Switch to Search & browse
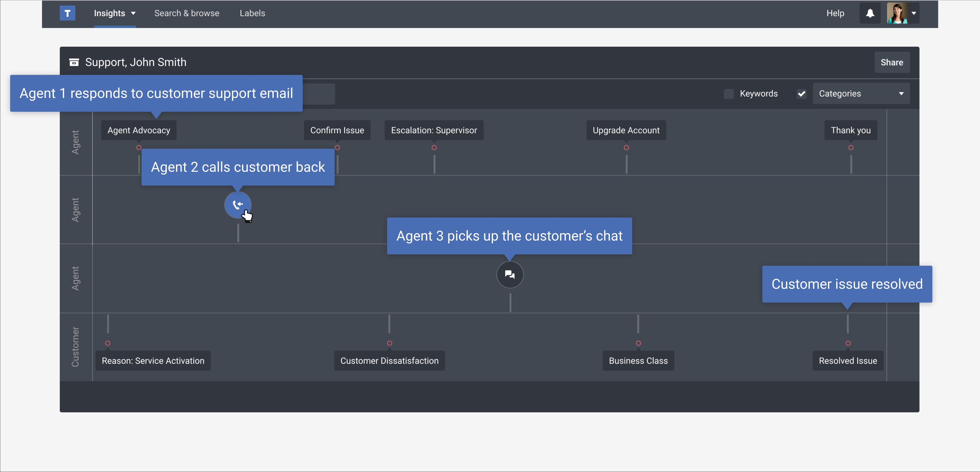This screenshot has height=472, width=980. [x=187, y=13]
